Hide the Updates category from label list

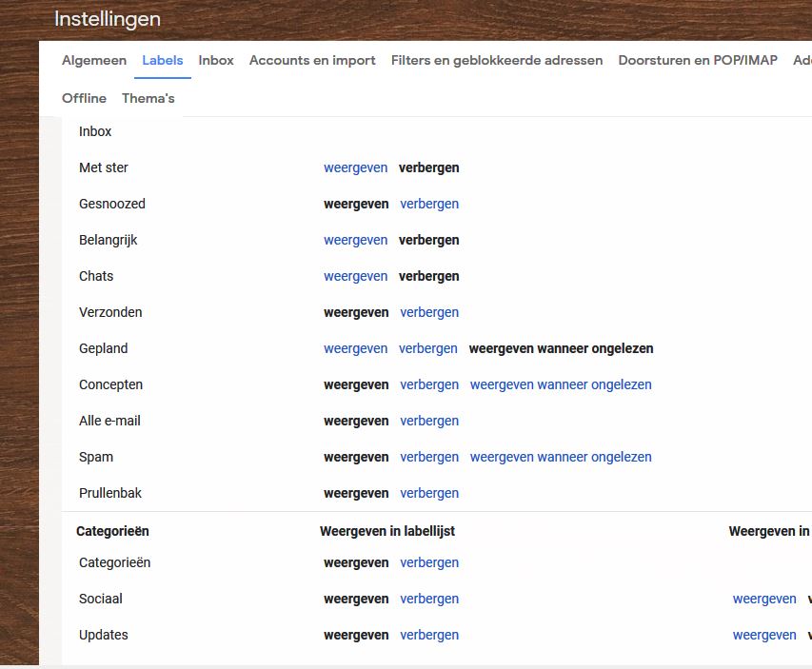[429, 635]
